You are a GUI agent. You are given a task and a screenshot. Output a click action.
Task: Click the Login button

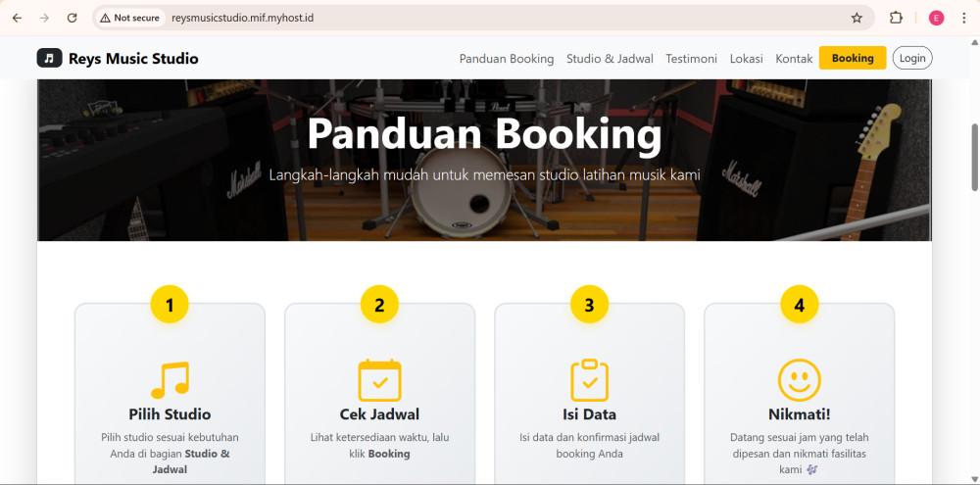912,58
